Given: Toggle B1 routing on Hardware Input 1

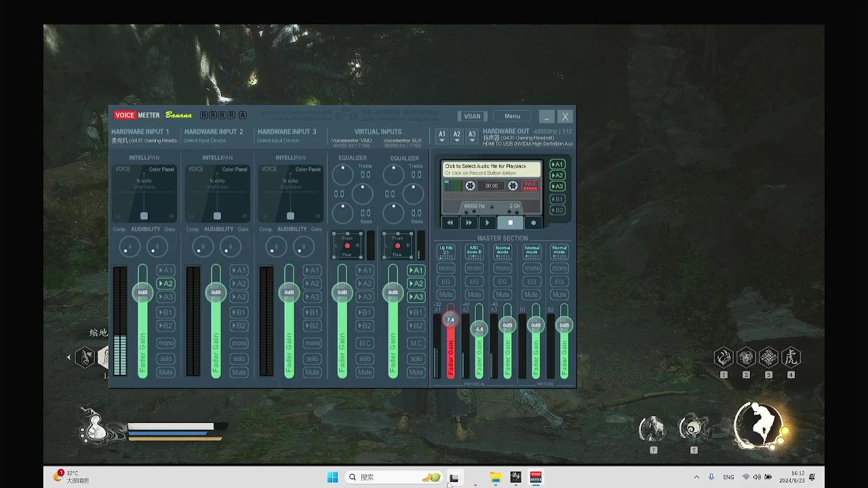Looking at the screenshot, I should pyautogui.click(x=166, y=312).
